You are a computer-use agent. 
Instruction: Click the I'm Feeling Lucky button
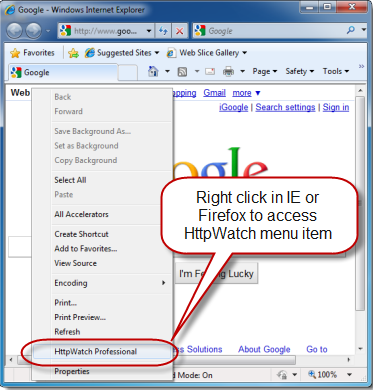[x=216, y=274]
